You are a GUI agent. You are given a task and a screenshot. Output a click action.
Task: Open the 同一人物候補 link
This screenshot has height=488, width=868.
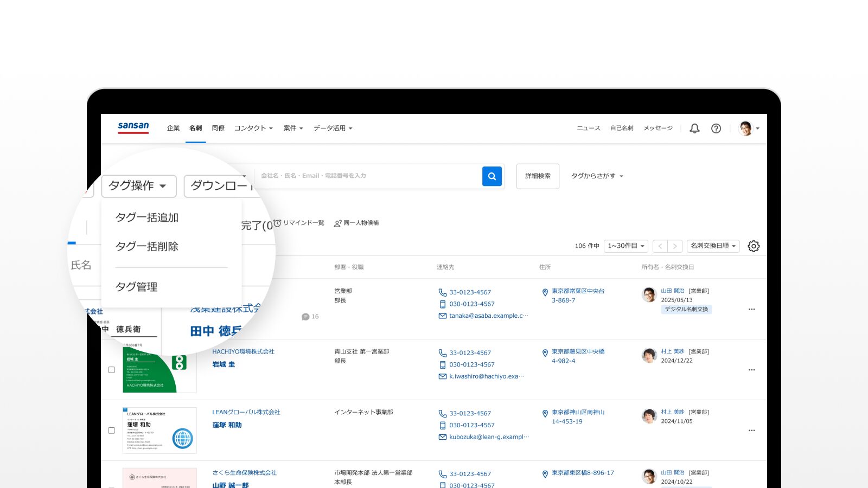356,223
